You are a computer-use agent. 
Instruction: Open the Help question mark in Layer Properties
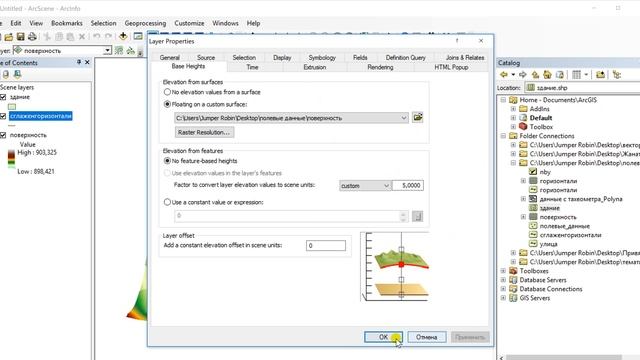pyautogui.click(x=457, y=41)
